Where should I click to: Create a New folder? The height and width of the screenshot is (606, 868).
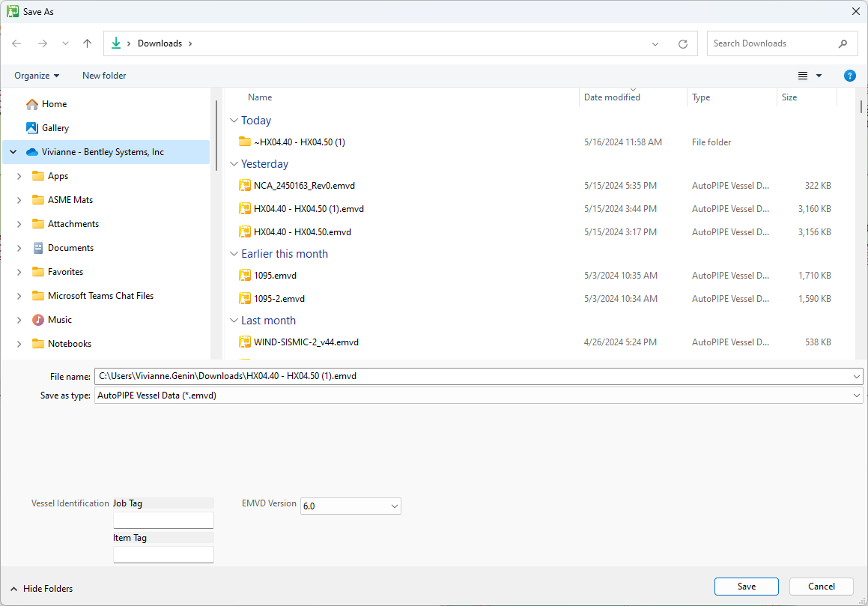(x=104, y=76)
